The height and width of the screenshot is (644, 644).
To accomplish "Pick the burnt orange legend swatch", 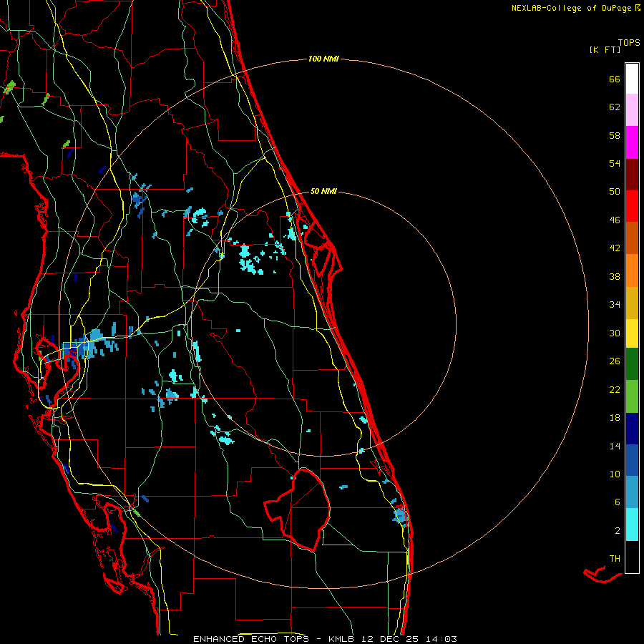I will (632, 238).
